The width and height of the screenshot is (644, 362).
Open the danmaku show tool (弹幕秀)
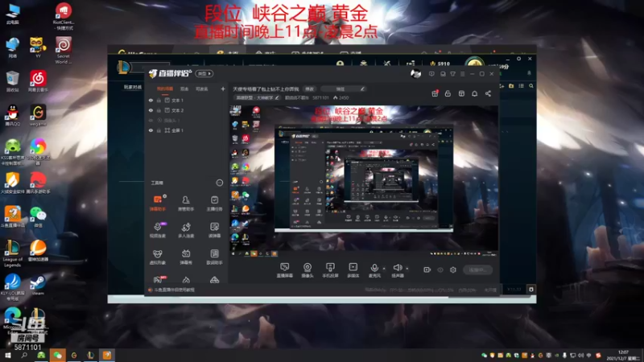pyautogui.click(x=186, y=257)
